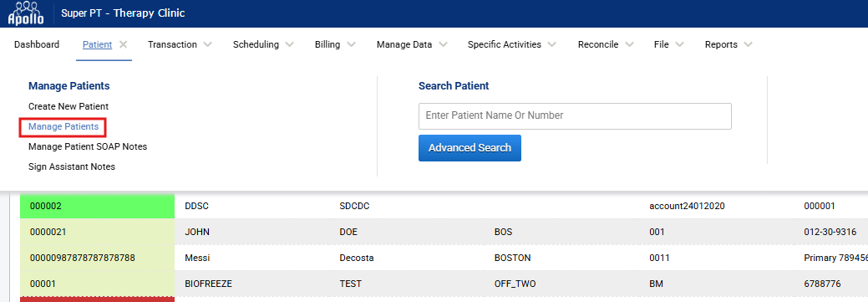The image size is (868, 302).
Task: Select the Patient menu item
Action: [98, 45]
